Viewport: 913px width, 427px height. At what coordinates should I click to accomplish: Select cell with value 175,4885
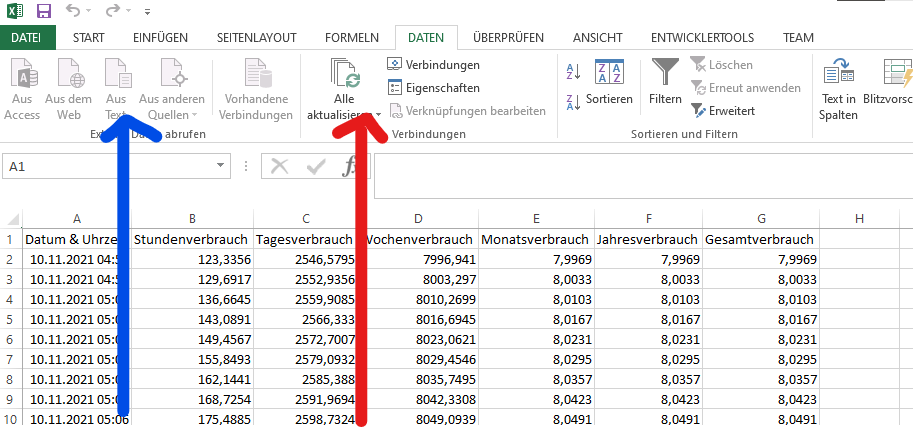click(x=192, y=419)
